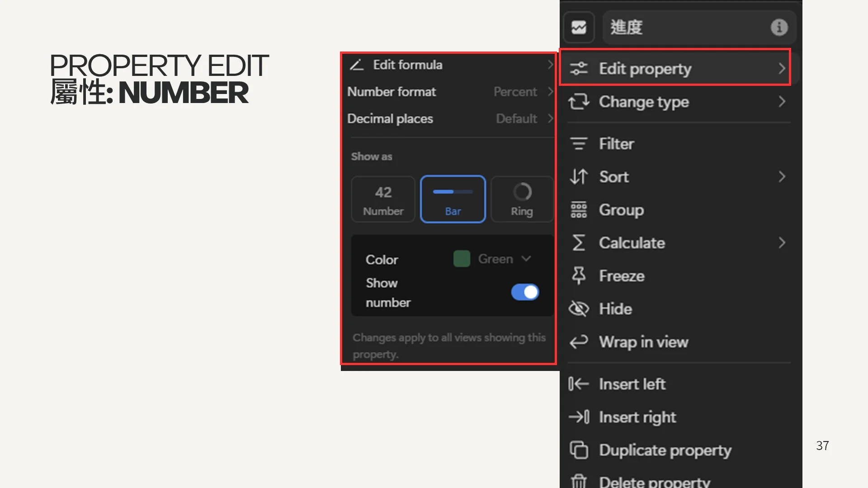This screenshot has height=488, width=868.
Task: Click Wrap in view
Action: coord(643,342)
